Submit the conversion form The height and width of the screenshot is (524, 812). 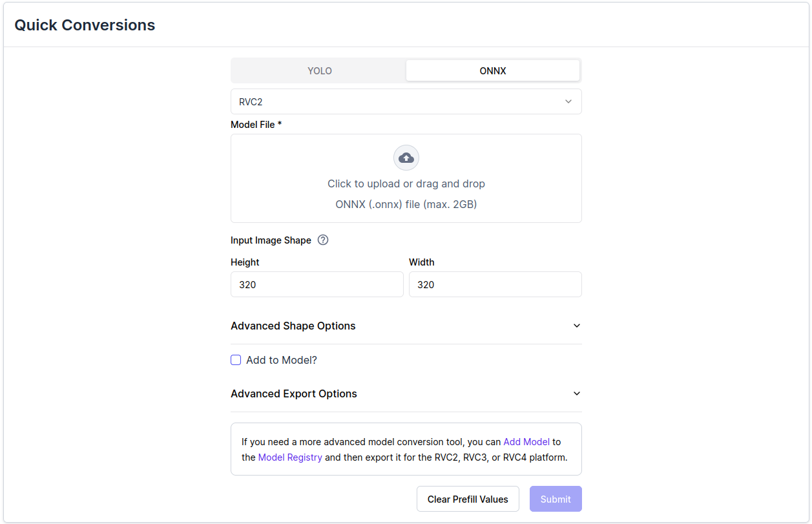click(556, 499)
